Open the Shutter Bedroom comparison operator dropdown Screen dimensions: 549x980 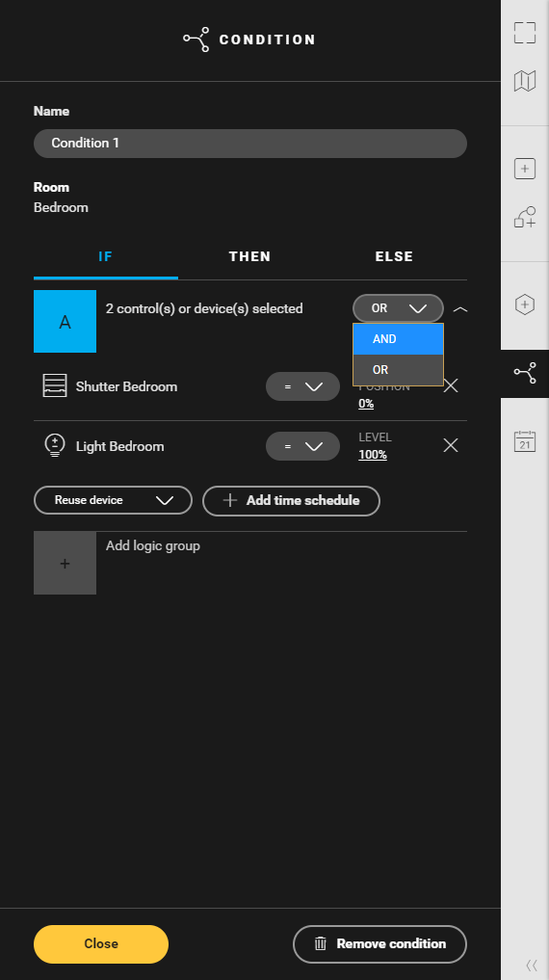coord(303,386)
